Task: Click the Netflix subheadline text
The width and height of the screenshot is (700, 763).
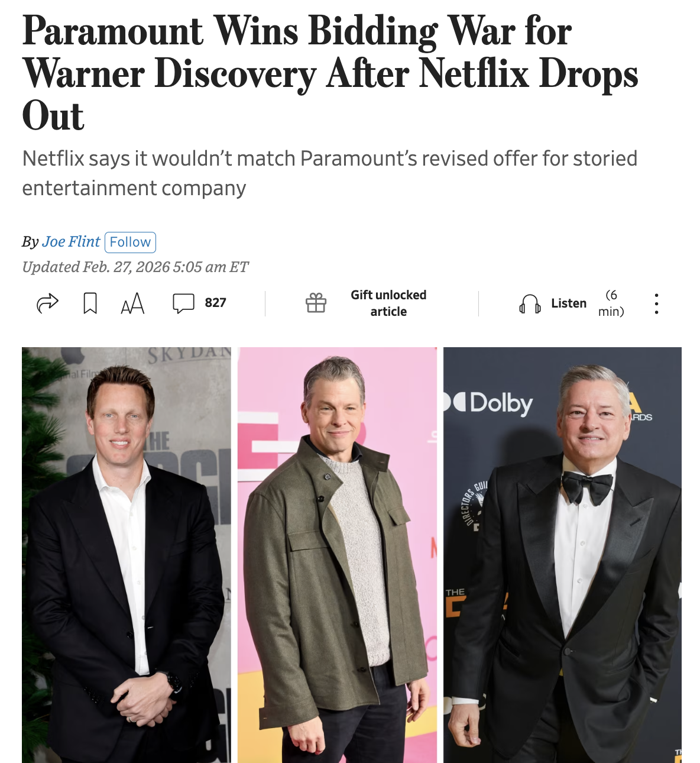Action: (329, 173)
